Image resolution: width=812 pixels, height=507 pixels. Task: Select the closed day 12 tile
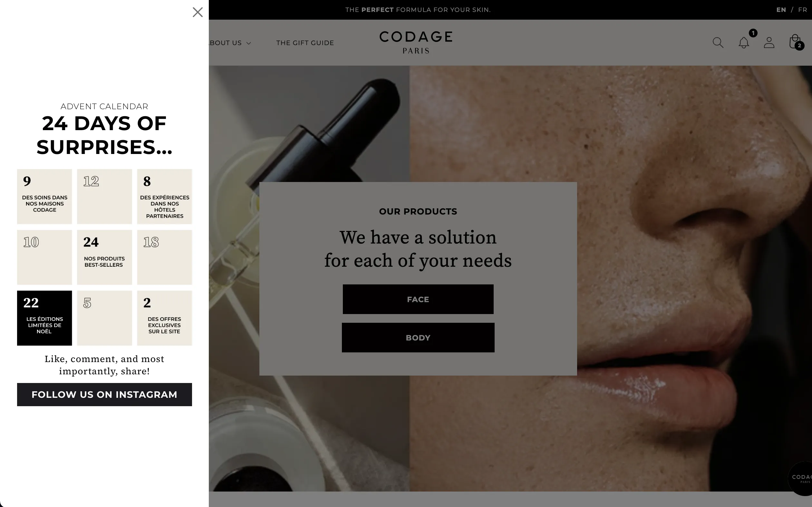pyautogui.click(x=104, y=196)
